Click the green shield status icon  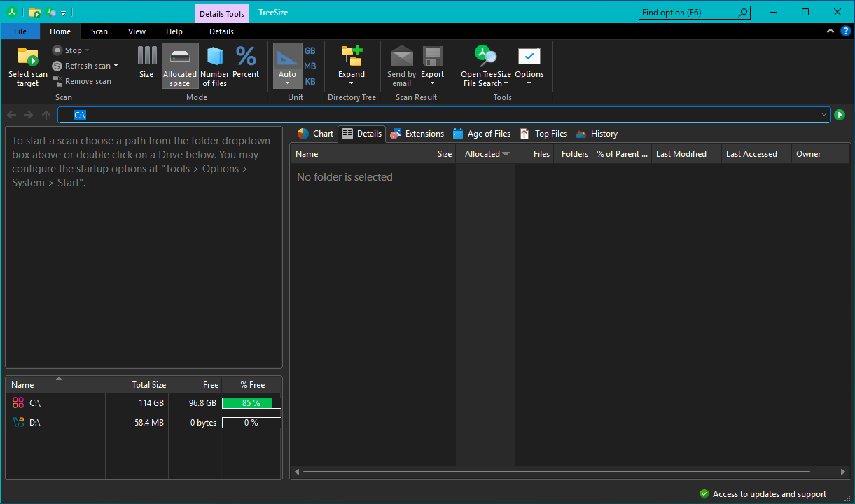(x=704, y=494)
